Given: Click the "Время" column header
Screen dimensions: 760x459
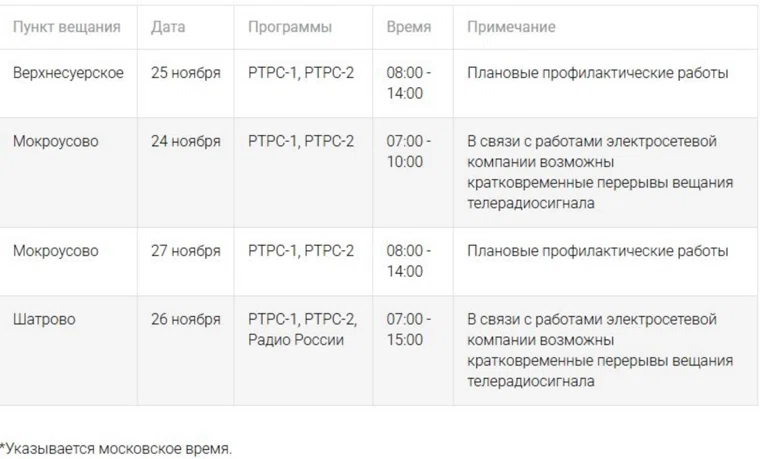Looking at the screenshot, I should (409, 27).
